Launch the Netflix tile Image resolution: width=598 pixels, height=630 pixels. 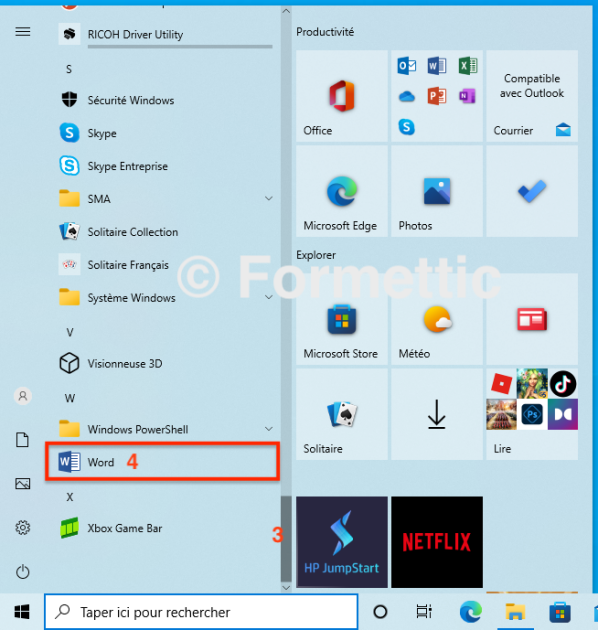(x=437, y=542)
